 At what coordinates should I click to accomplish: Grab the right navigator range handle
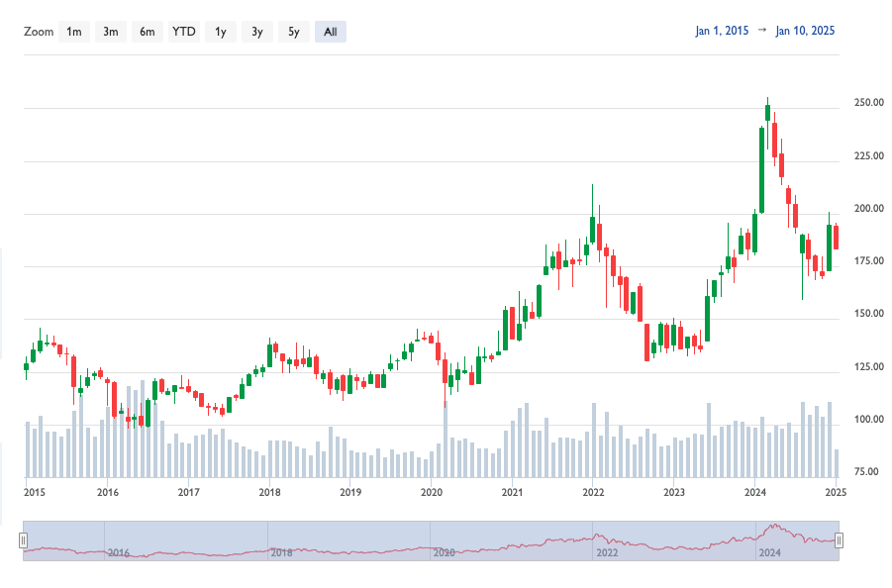point(839,540)
